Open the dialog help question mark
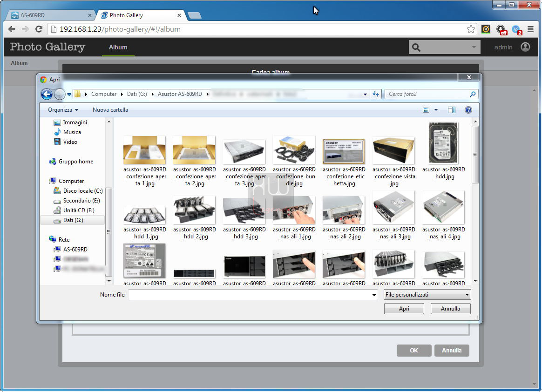 click(x=468, y=110)
